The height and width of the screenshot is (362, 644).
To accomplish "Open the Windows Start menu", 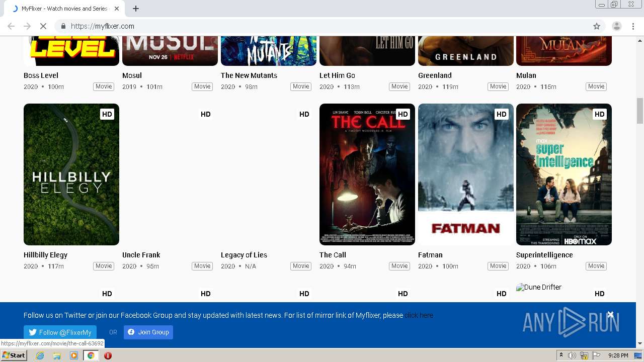I will pos(14,355).
